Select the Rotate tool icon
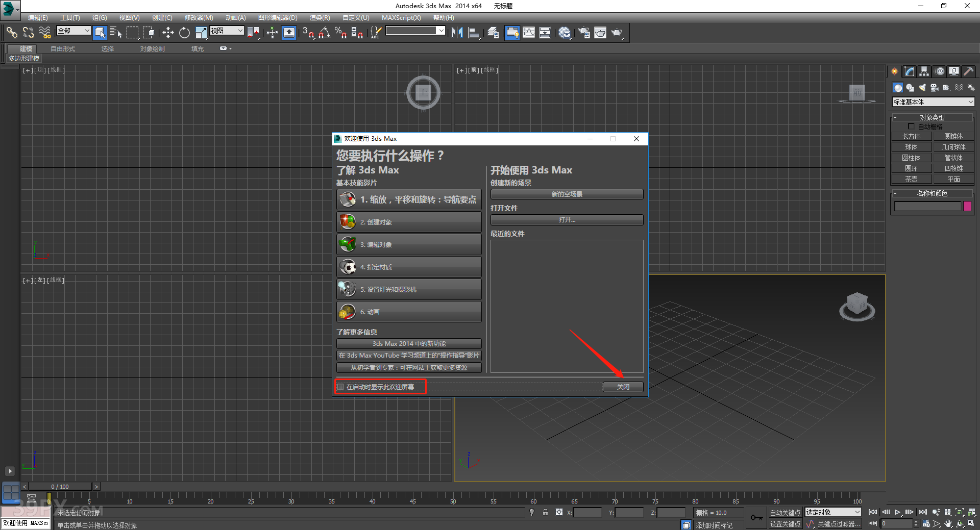 pos(184,33)
